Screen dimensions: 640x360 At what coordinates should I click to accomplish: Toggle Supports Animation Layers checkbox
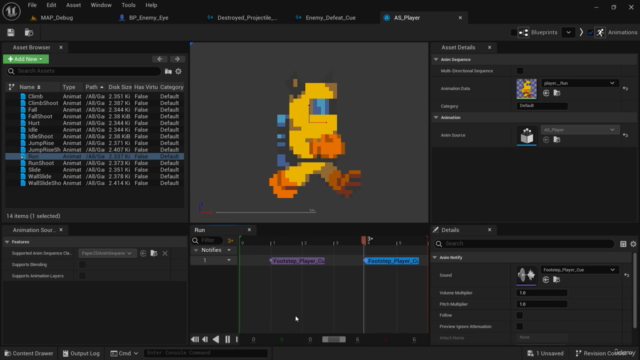pos(82,276)
